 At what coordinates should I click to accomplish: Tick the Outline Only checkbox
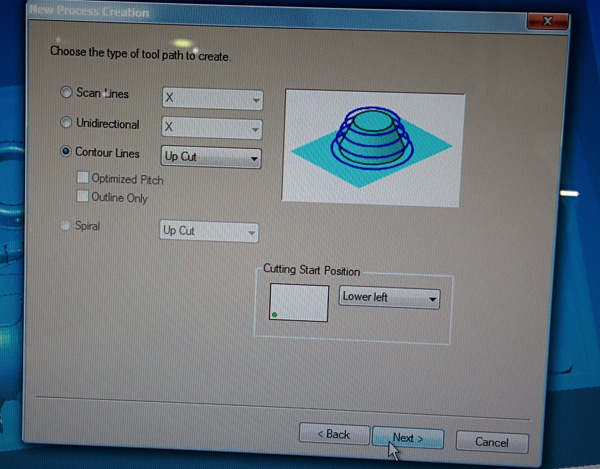[x=82, y=196]
